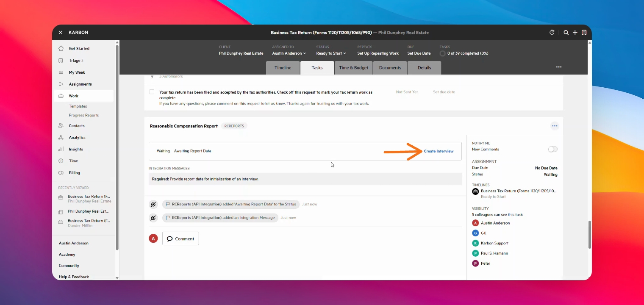Open the Ready to Start status dropdown
The image size is (644, 305).
click(x=331, y=53)
